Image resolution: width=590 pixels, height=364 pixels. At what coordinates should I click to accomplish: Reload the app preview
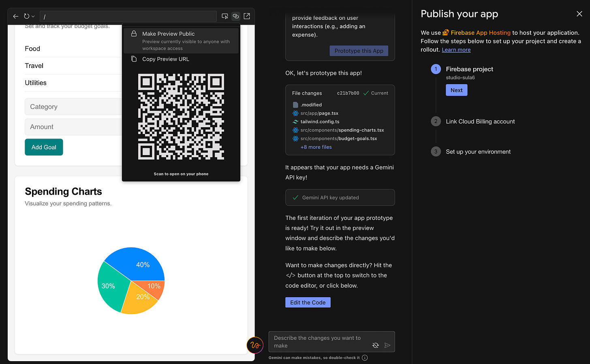click(26, 16)
